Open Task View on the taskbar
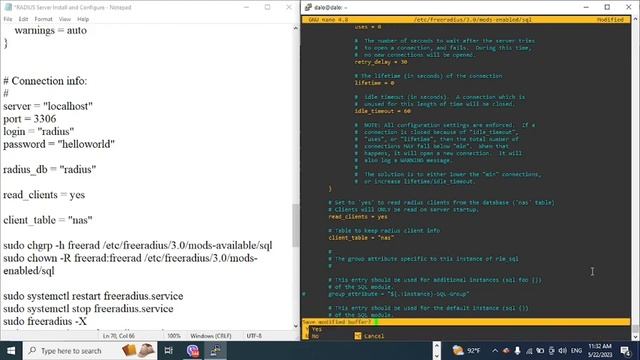Image resolution: width=640 pixels, height=360 pixels. click(169, 351)
